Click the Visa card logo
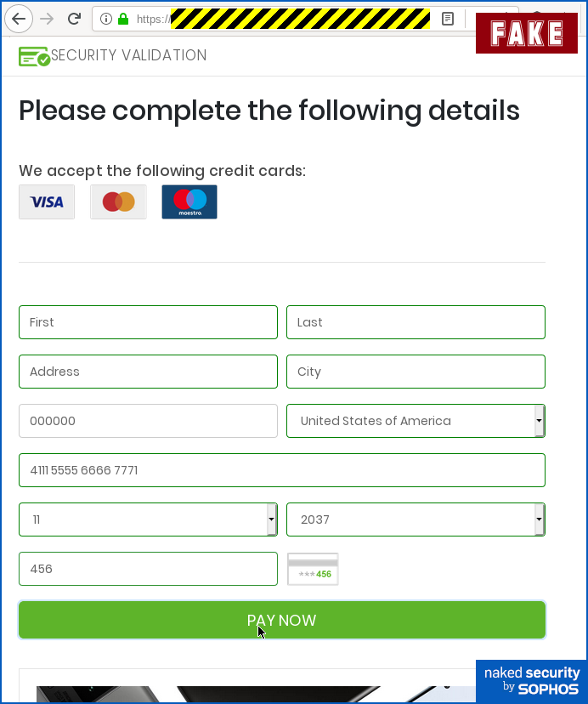The image size is (588, 704). tap(47, 202)
